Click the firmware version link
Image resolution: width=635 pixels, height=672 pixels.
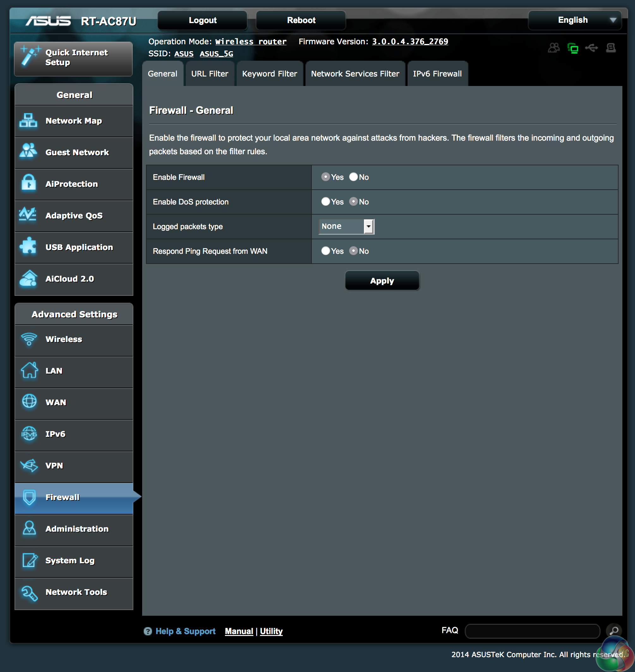point(410,42)
